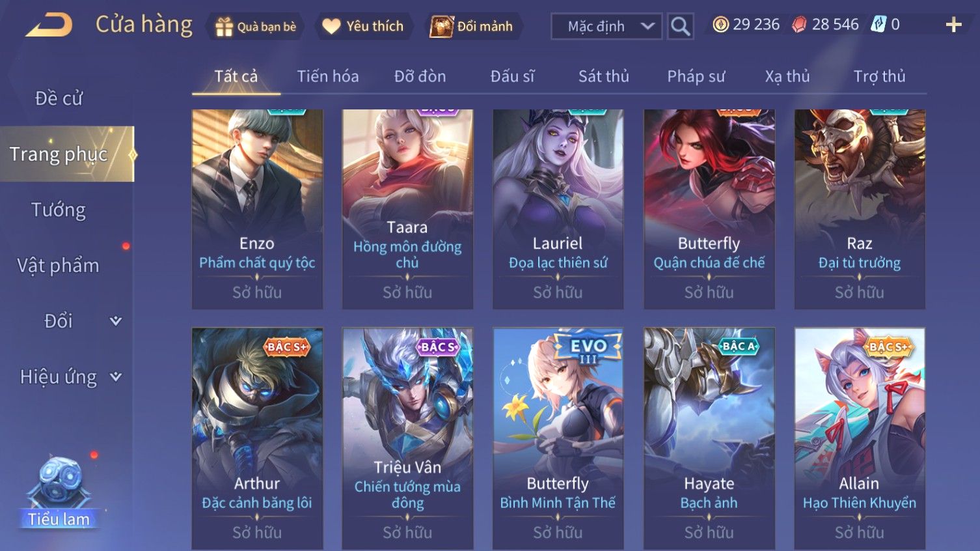Click the back arrow icon
Viewport: 980px width, 551px height.
coord(49,26)
